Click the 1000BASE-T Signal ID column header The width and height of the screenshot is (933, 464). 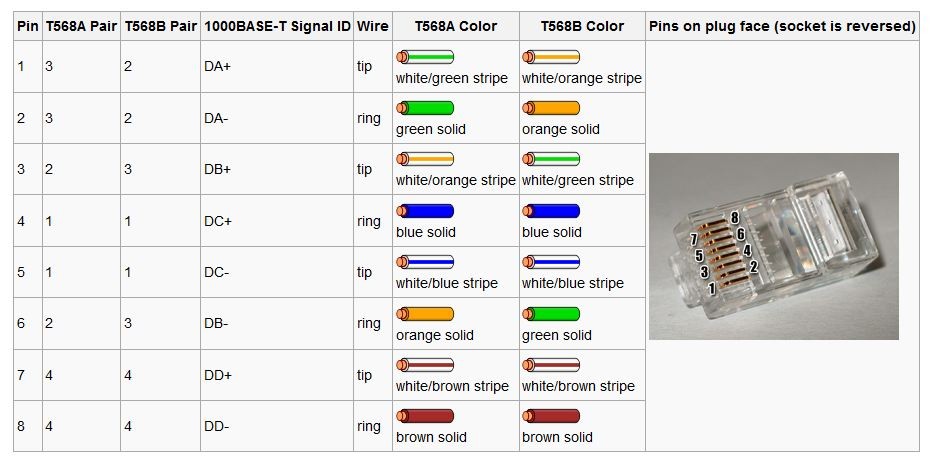coord(276,26)
